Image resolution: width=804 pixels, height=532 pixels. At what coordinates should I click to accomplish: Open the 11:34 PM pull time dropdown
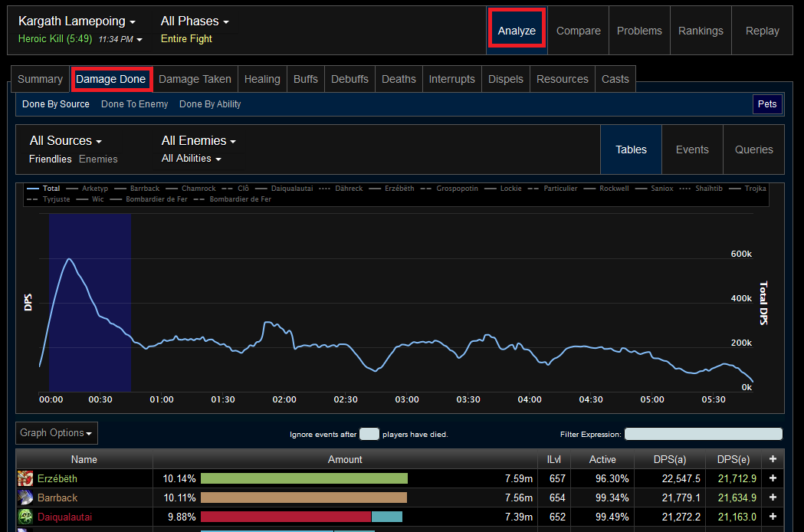point(120,39)
